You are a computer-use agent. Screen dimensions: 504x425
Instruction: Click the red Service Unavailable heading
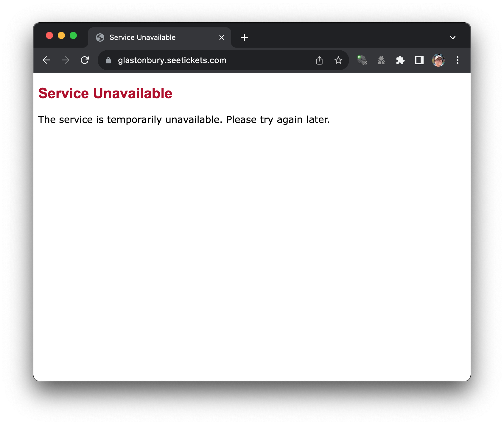[x=105, y=93]
